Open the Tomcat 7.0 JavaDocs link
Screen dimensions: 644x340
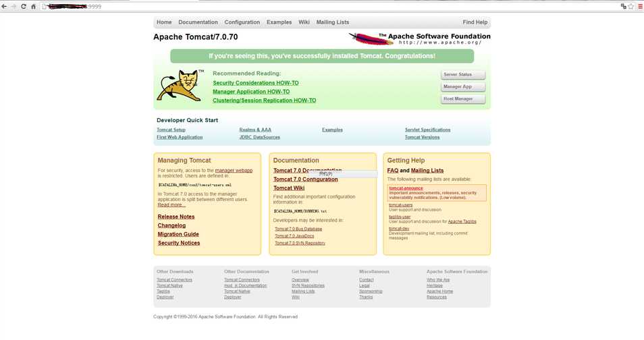[x=294, y=236]
